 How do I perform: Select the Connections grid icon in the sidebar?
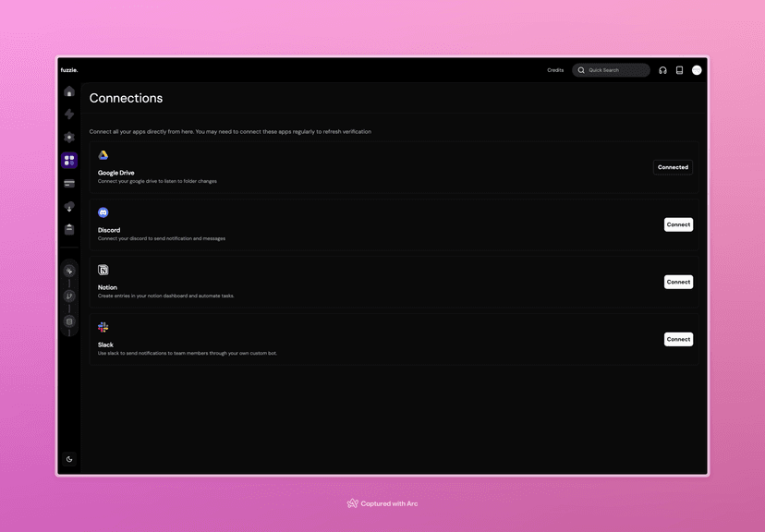(x=69, y=160)
